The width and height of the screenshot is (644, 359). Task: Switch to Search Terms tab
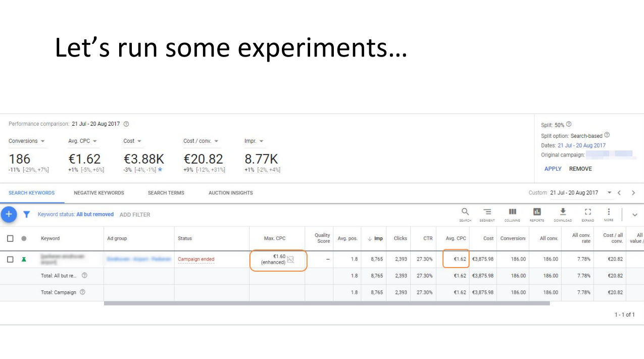coord(166,193)
